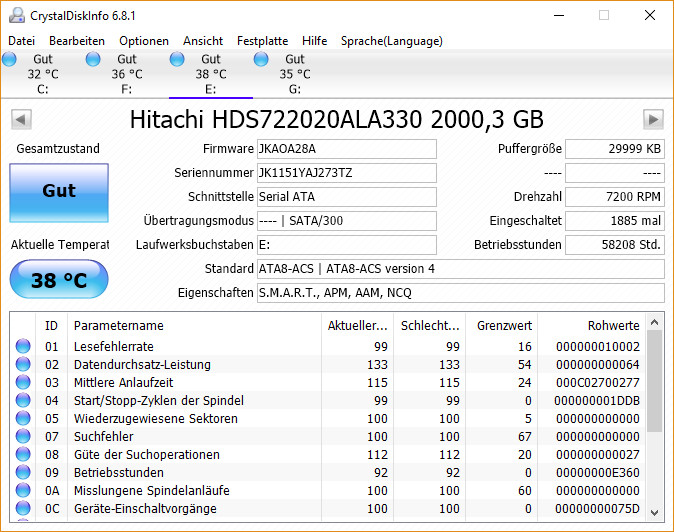Click the Seriennummer field
Viewport: 674px width, 532px height.
[347, 173]
